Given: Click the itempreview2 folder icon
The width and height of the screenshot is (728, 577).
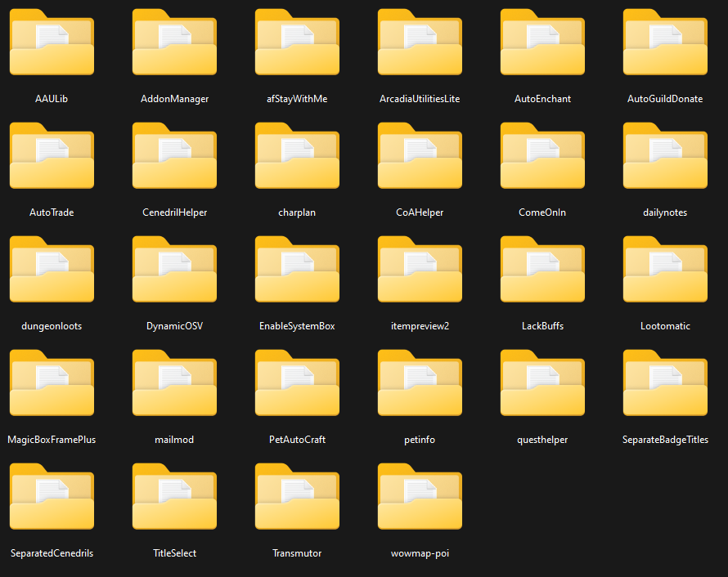Looking at the screenshot, I should (x=420, y=271).
